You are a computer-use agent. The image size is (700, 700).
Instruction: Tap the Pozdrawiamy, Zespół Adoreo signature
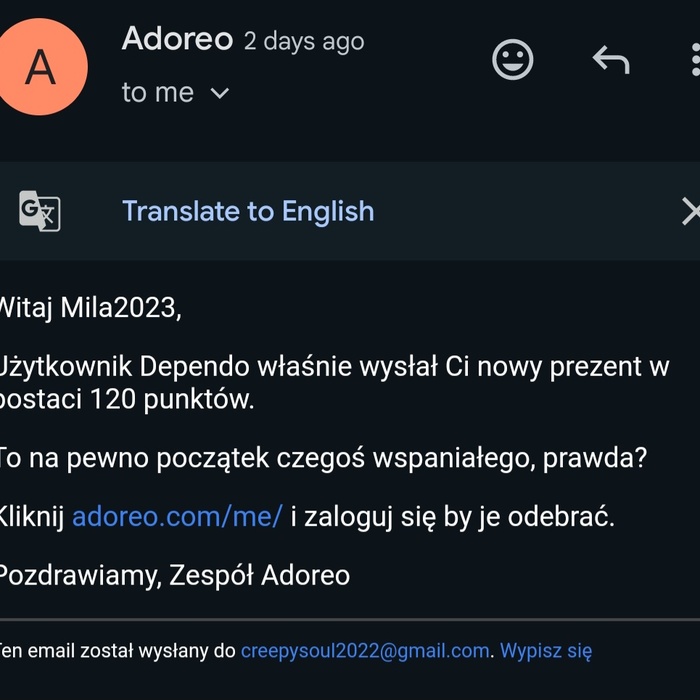(175, 575)
